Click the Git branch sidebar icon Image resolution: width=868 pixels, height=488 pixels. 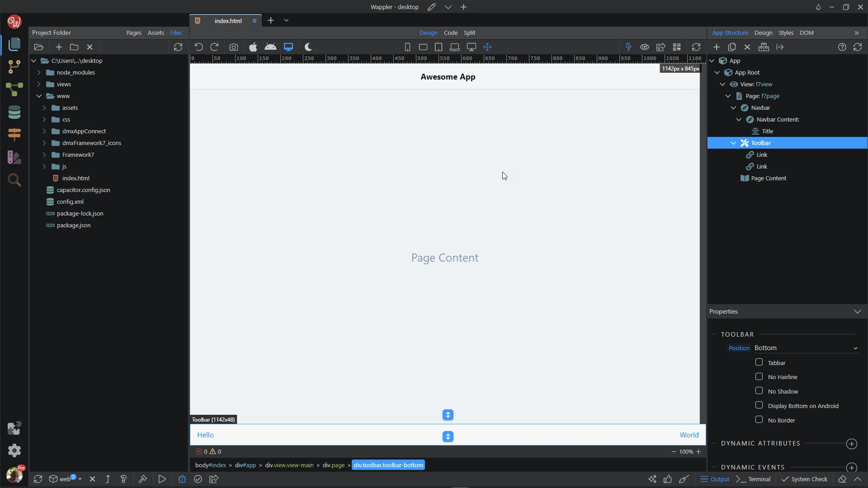14,67
